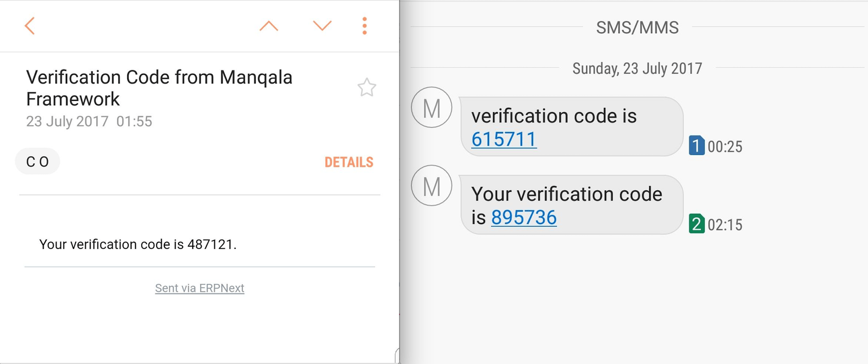
Task: Open the email subject Verification Code from Manqala Framework
Action: click(158, 87)
